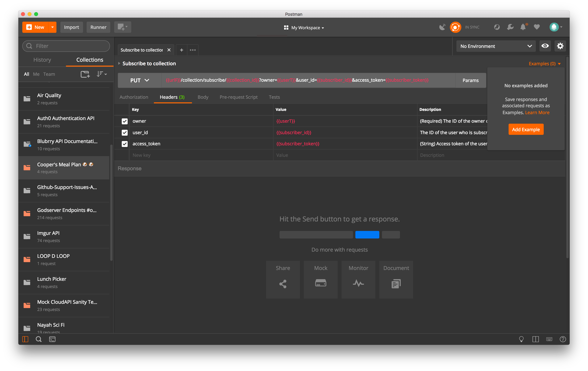Viewport: 588px width, 371px height.
Task: Switch to the Body tab
Action: pos(203,97)
